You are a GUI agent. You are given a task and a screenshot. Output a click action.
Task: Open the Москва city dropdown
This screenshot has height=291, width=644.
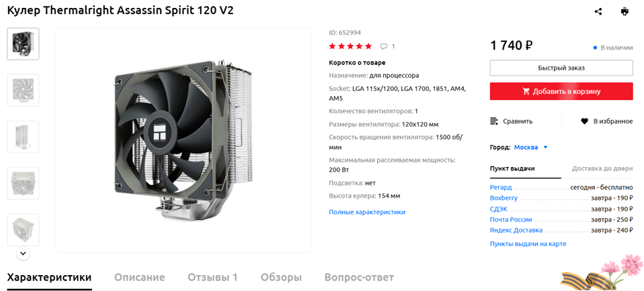[531, 147]
